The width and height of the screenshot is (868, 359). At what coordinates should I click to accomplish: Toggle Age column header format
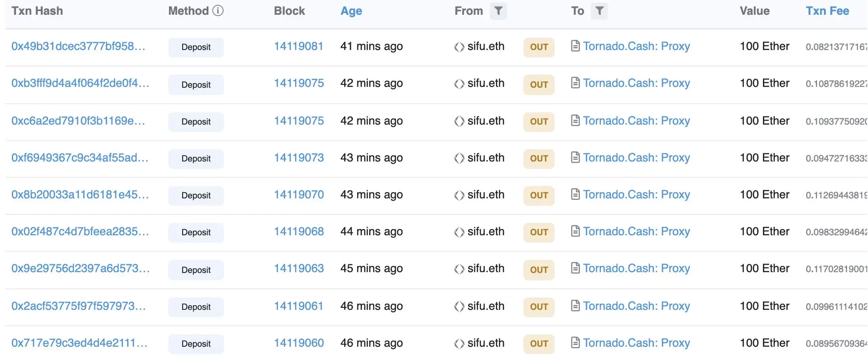pos(351,11)
